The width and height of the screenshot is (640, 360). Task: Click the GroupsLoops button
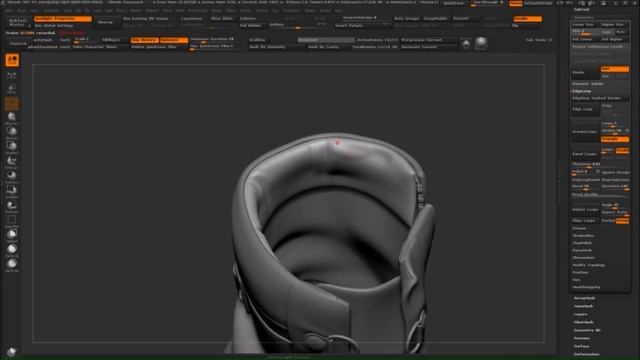click(585, 131)
